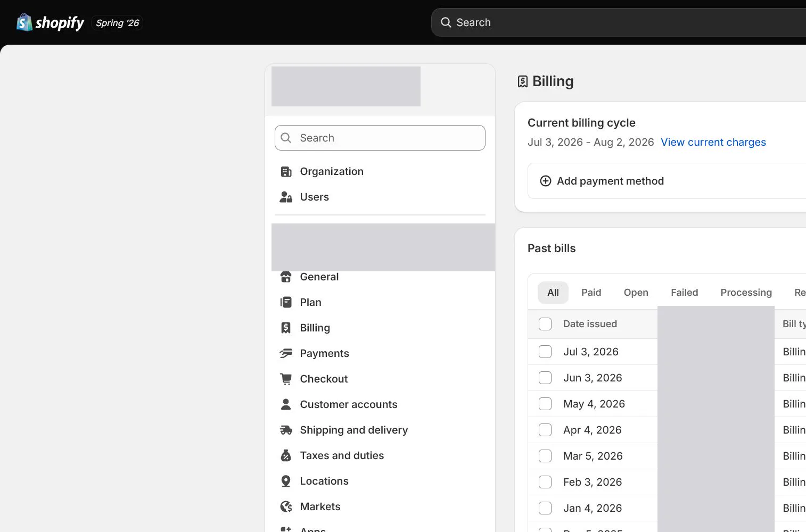This screenshot has height=532, width=806.
Task: Click the General store icon
Action: [x=286, y=277]
